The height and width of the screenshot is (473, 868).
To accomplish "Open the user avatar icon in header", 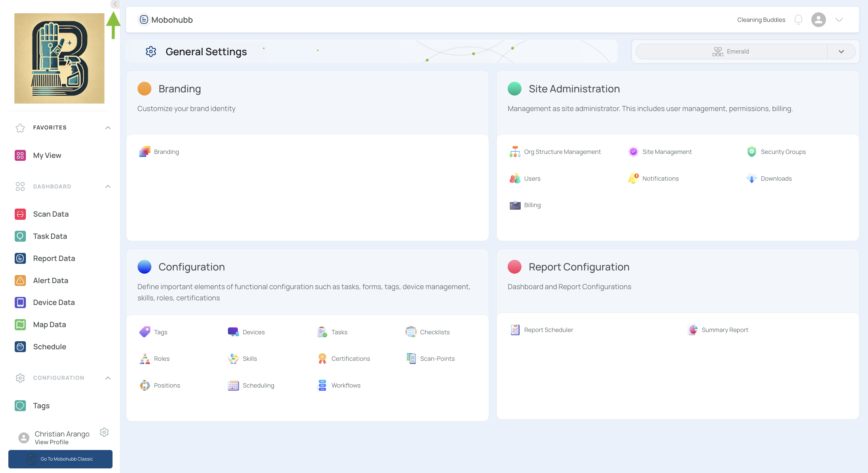I will coord(818,20).
